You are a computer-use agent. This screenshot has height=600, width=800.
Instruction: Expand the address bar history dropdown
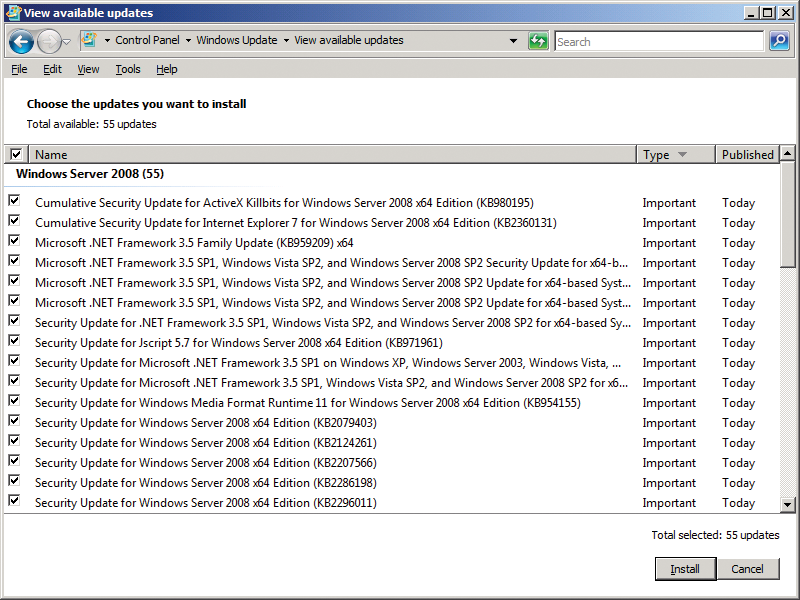(x=514, y=41)
